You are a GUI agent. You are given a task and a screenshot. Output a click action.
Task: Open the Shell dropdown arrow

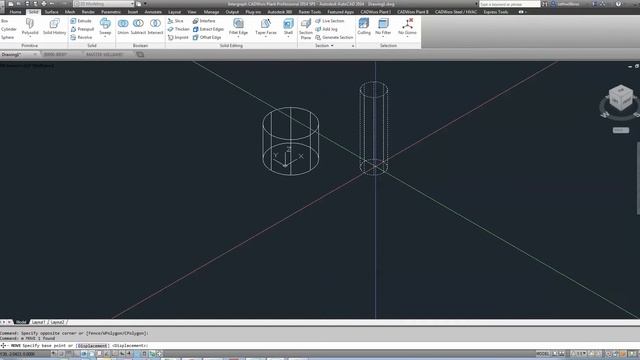coord(288,37)
